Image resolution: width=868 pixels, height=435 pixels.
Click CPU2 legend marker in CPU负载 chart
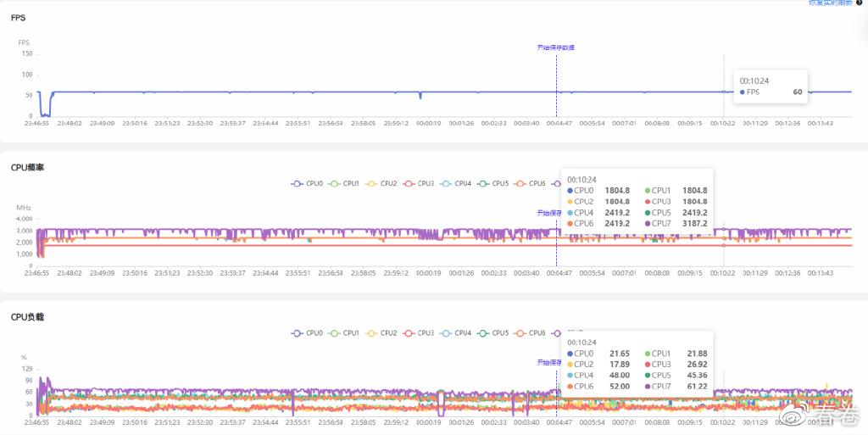[x=372, y=333]
